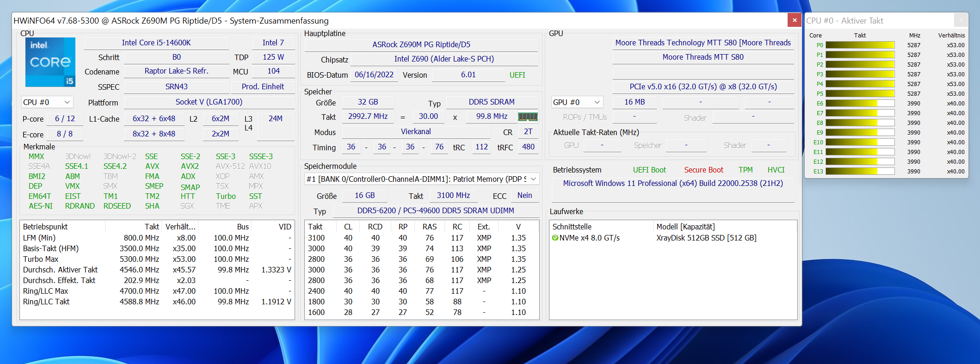Click the HVCI indicator
This screenshot has width=980, height=364.
776,170
